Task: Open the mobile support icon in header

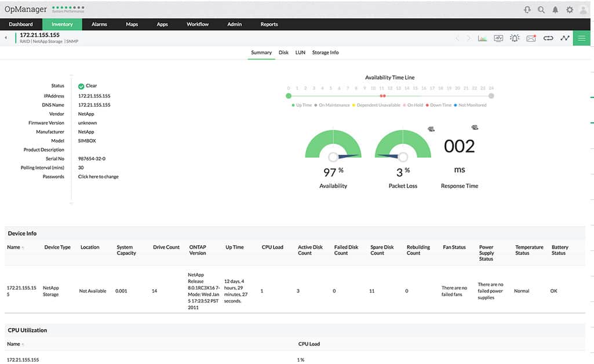Action: pos(527,10)
